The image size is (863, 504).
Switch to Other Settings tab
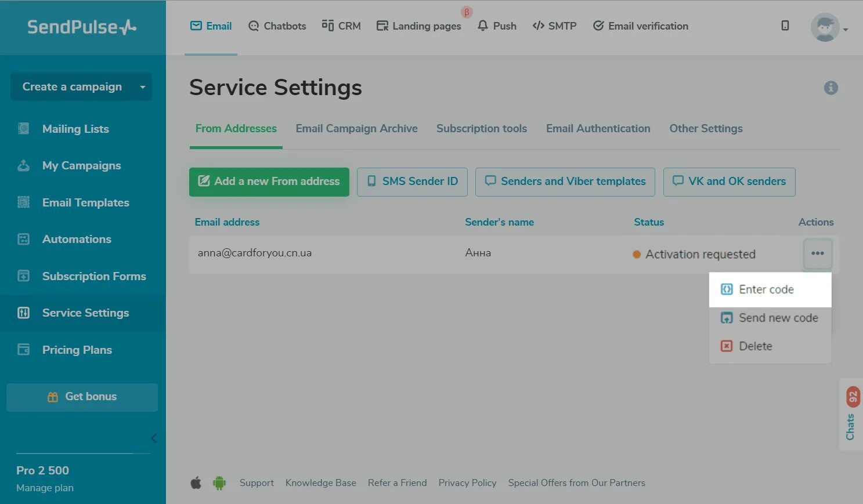706,129
